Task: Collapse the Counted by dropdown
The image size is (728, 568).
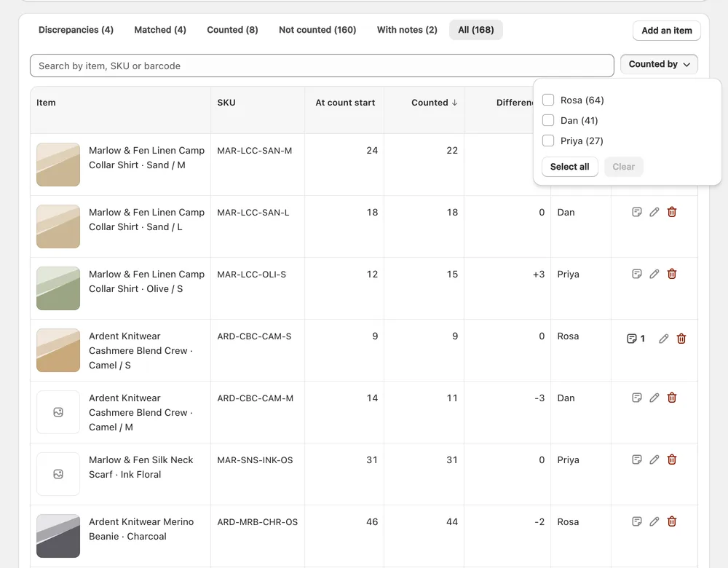Action: click(x=659, y=64)
